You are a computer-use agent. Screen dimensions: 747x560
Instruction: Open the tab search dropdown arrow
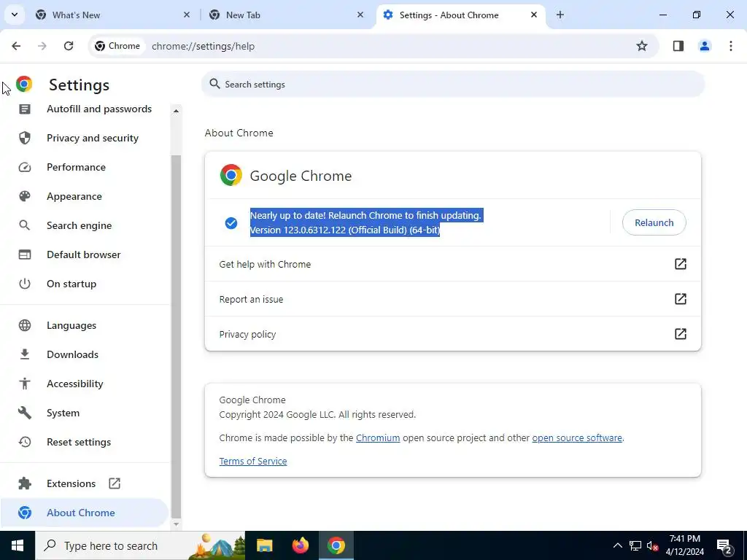[x=15, y=15]
